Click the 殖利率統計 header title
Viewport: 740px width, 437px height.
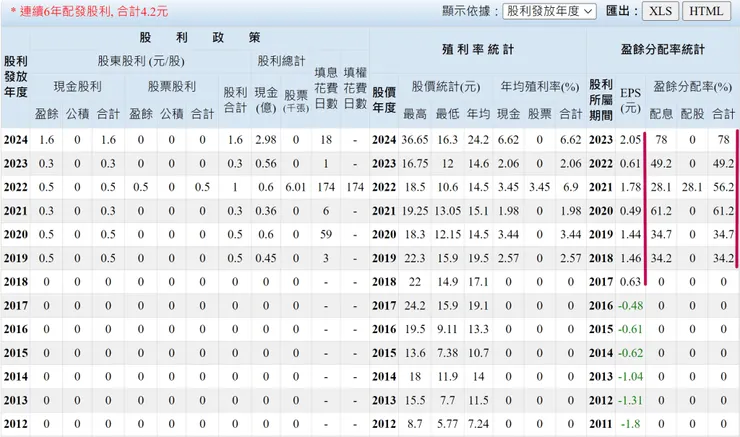pyautogui.click(x=478, y=49)
